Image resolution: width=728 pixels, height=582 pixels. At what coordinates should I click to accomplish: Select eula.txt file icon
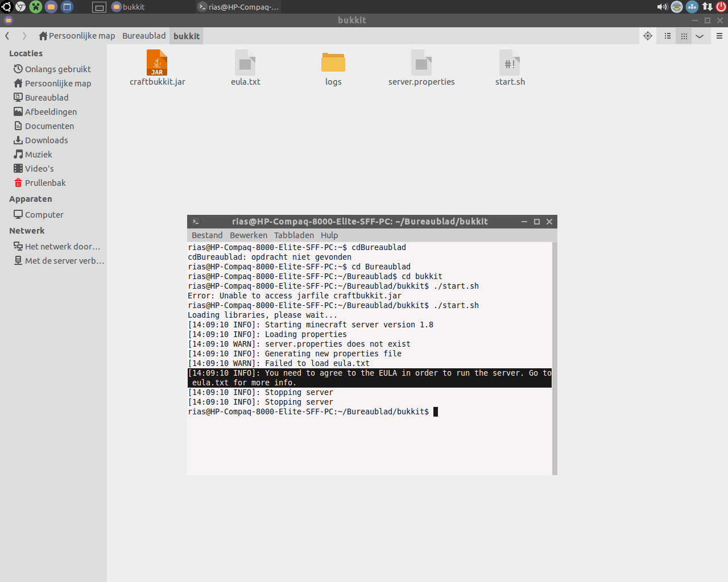coord(245,63)
